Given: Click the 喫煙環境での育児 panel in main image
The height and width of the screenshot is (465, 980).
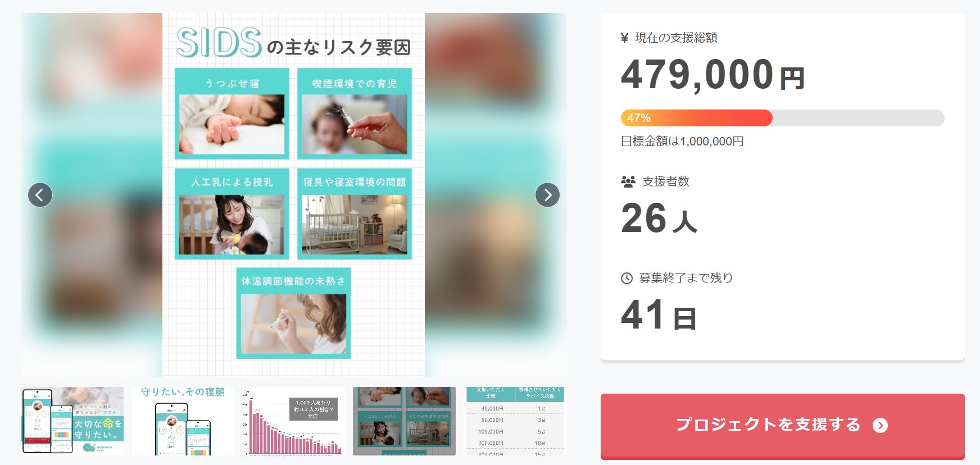Looking at the screenshot, I should pos(355,113).
